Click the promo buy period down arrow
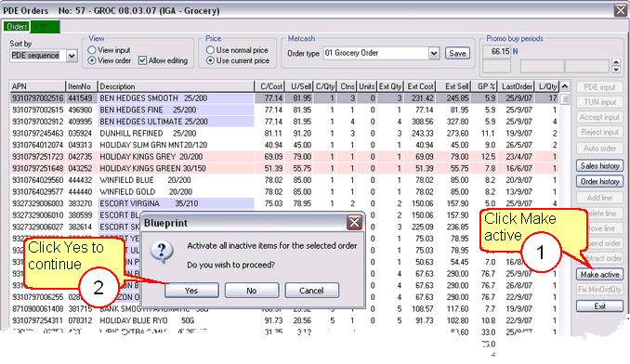The width and height of the screenshot is (630, 364). coord(616,69)
